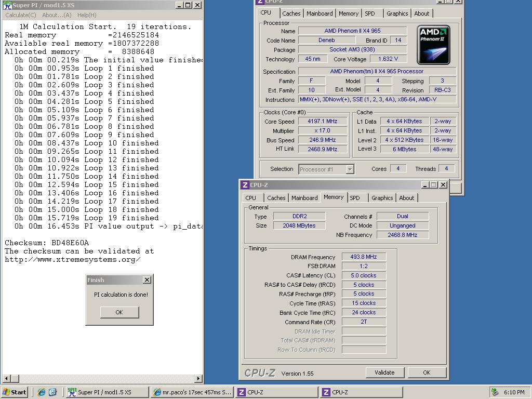
Task: Switch to Graphics tab in front CPU-Z window
Action: [x=382, y=198]
